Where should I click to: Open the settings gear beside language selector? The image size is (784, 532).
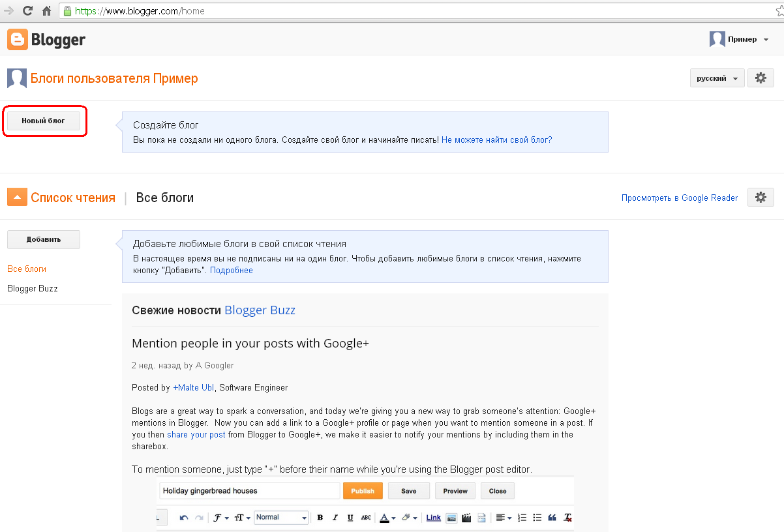coord(761,78)
